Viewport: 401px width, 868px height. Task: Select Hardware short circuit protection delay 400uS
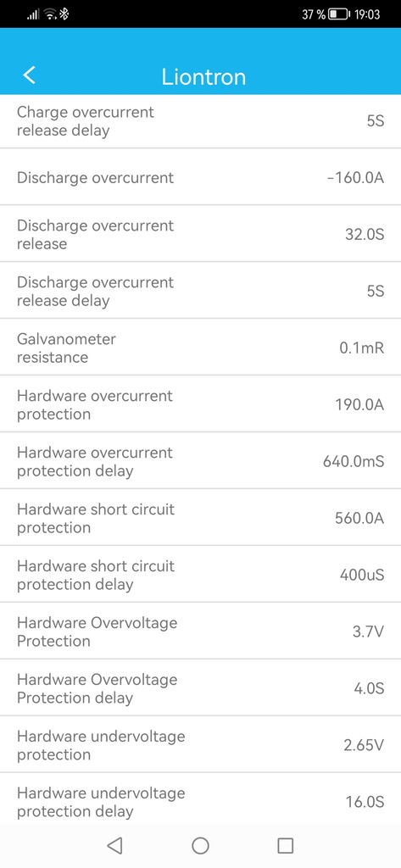(x=362, y=575)
